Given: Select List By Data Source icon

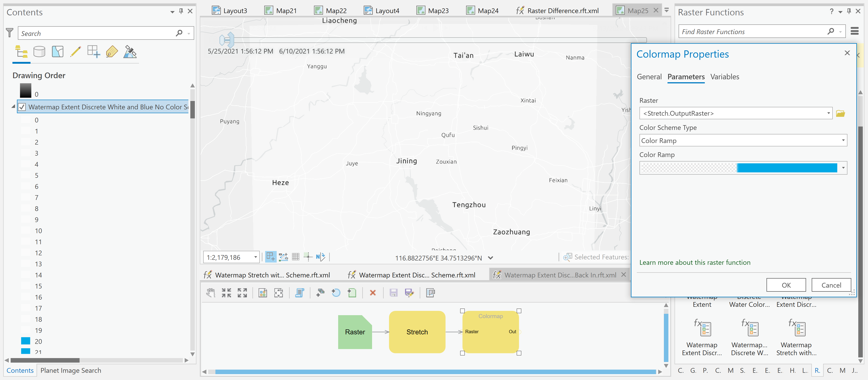Looking at the screenshot, I should click(x=39, y=52).
